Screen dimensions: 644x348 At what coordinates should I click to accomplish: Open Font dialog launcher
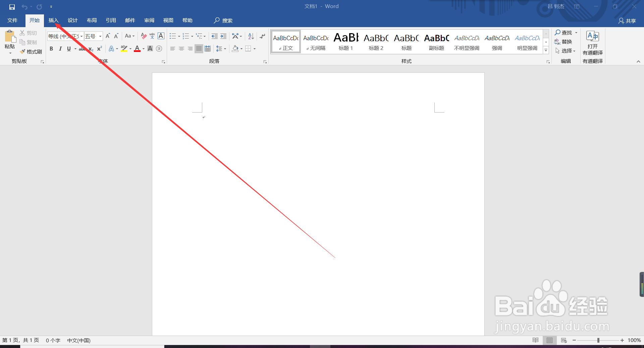tap(163, 62)
